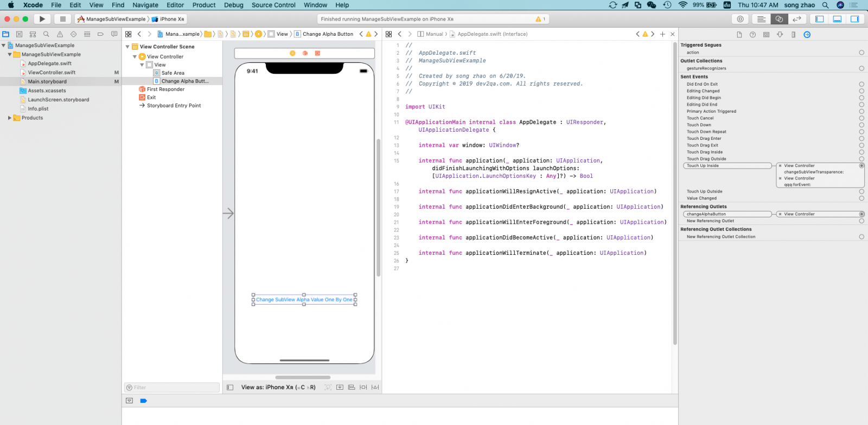The image size is (868, 425).
Task: Go back in assistant editor history
Action: pyautogui.click(x=400, y=34)
